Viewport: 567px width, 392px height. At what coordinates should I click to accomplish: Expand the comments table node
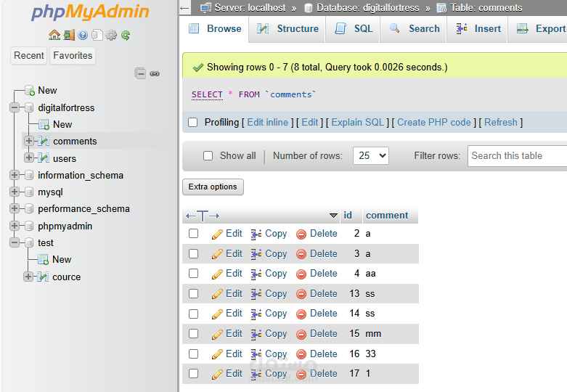tap(29, 141)
